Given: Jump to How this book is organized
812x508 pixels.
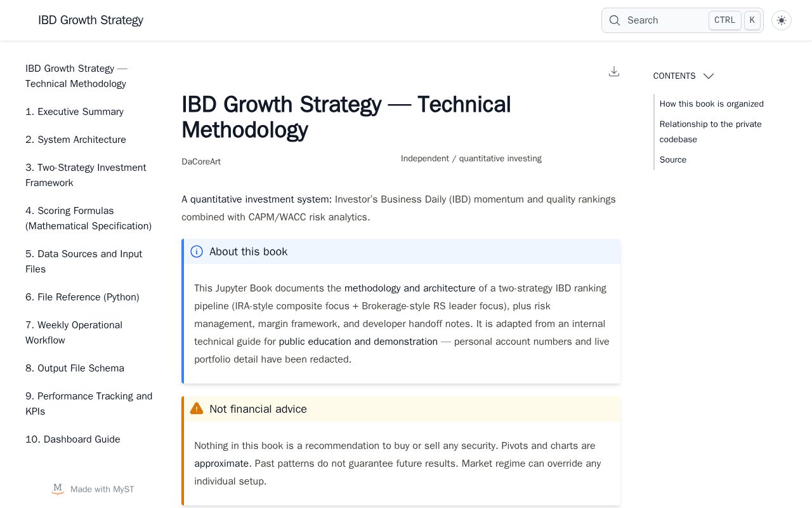Looking at the screenshot, I should pyautogui.click(x=711, y=104).
